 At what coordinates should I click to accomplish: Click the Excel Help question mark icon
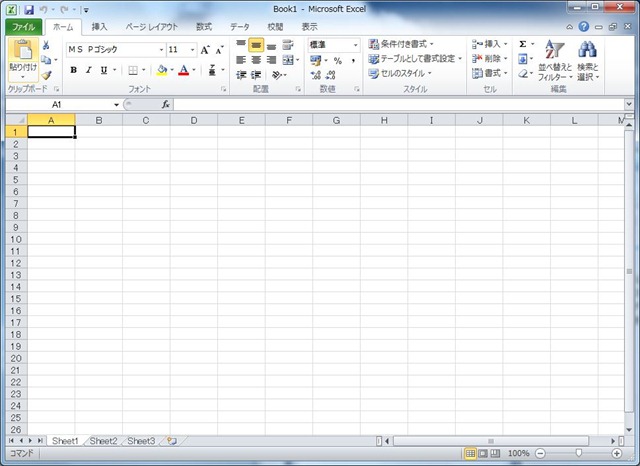[584, 27]
